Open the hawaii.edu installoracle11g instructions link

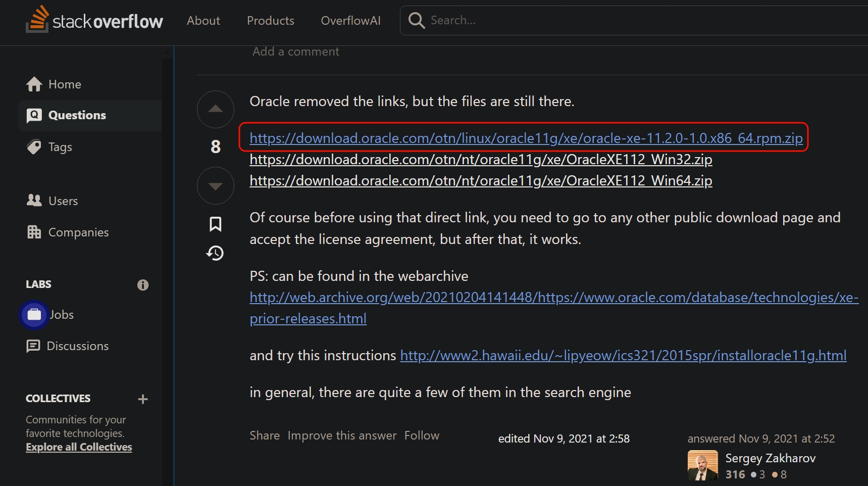(x=623, y=355)
